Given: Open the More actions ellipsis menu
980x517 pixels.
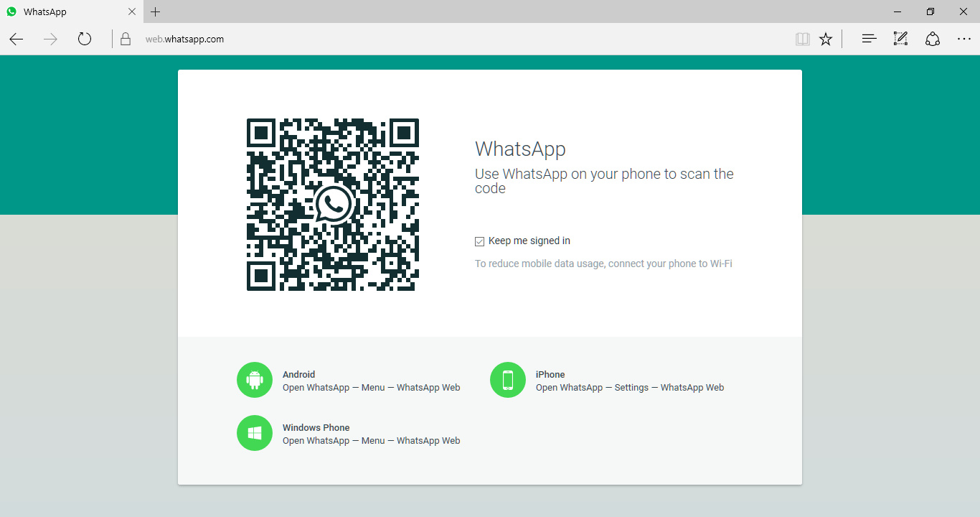Looking at the screenshot, I should [x=964, y=39].
